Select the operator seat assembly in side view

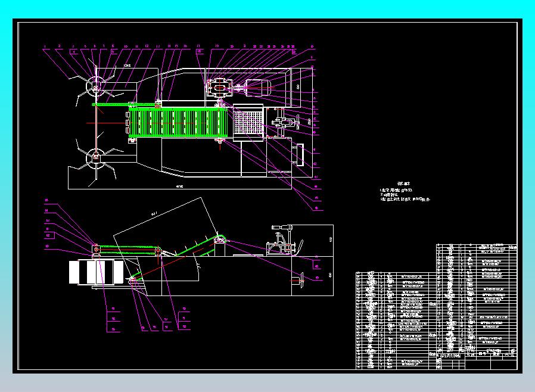[284, 240]
